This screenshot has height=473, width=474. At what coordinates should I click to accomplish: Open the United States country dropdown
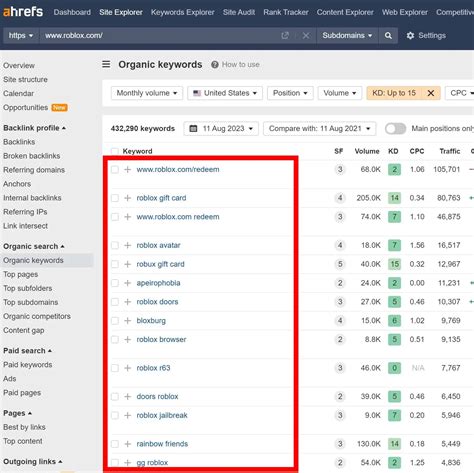(x=225, y=93)
